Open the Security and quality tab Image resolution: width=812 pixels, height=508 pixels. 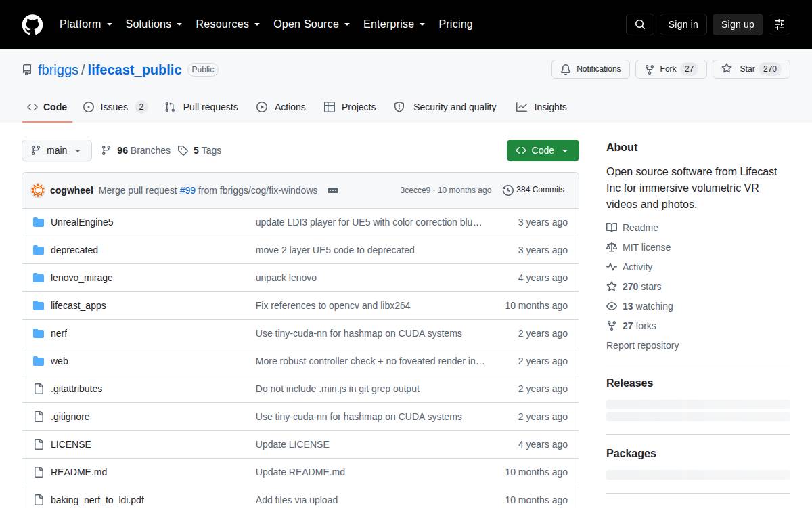[445, 107]
